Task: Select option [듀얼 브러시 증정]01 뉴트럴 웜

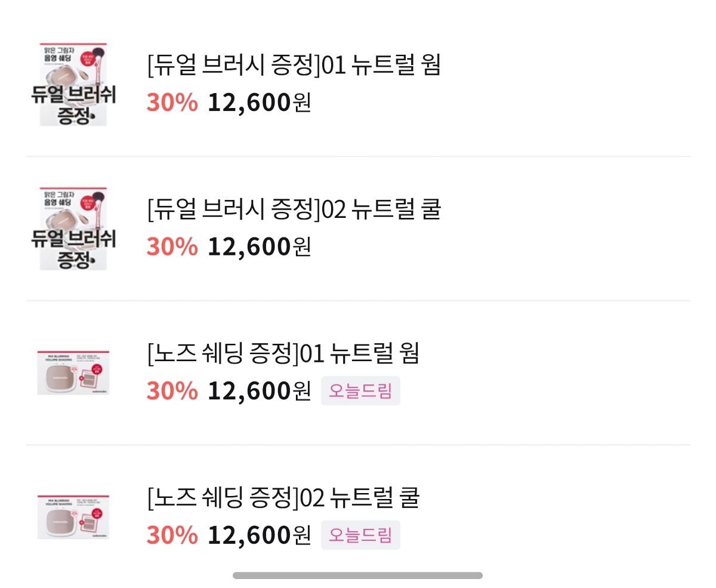Action: 294,66
